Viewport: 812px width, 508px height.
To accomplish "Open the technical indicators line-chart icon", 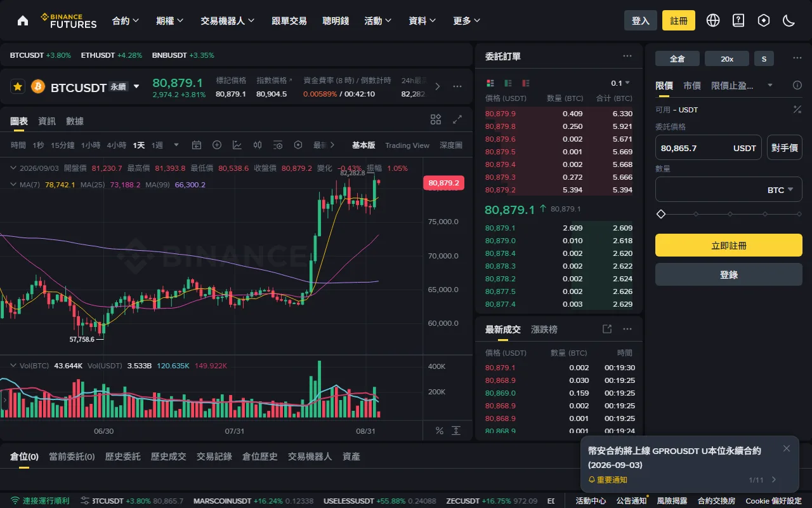I will [x=237, y=145].
